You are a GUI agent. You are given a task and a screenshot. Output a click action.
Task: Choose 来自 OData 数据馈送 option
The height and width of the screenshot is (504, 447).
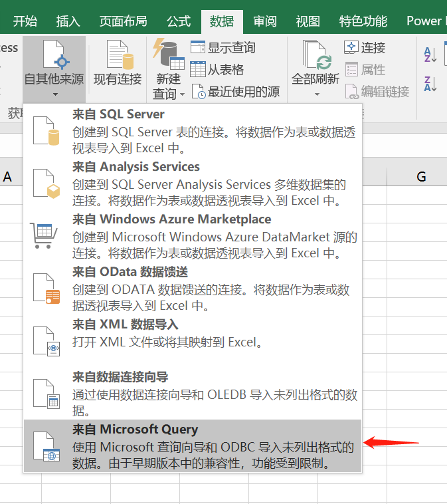[x=193, y=288]
